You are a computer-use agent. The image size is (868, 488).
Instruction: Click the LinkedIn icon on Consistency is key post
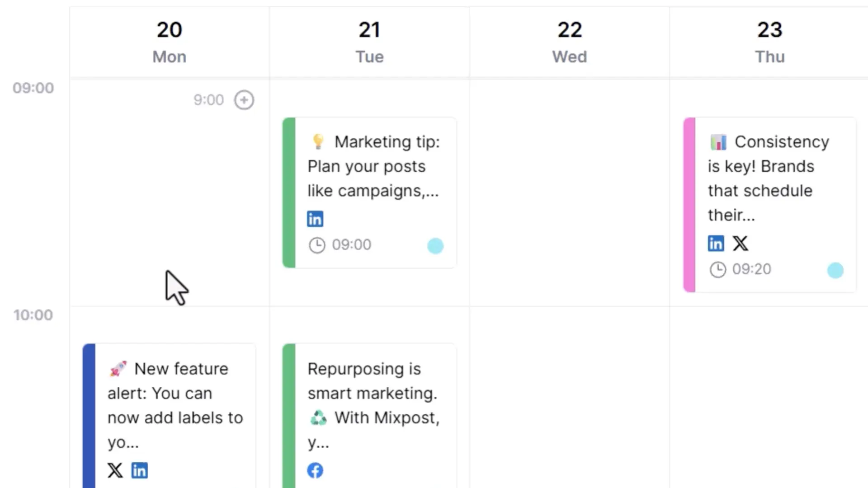point(716,243)
